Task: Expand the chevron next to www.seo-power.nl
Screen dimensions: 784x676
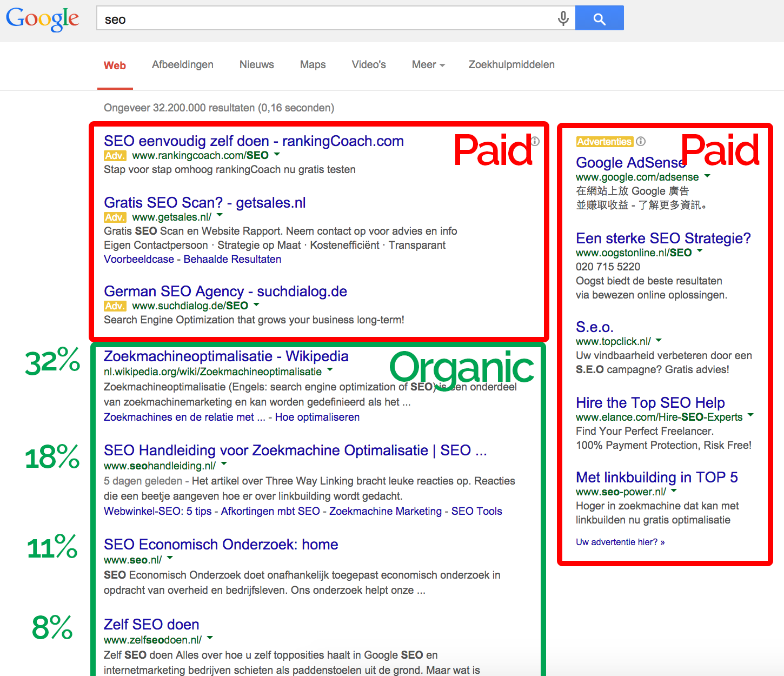Action: (673, 491)
